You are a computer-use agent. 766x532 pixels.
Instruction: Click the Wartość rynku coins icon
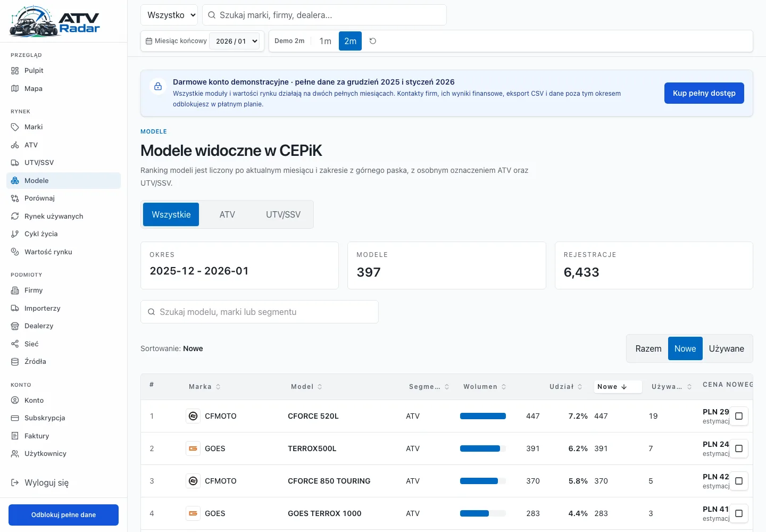[15, 252]
